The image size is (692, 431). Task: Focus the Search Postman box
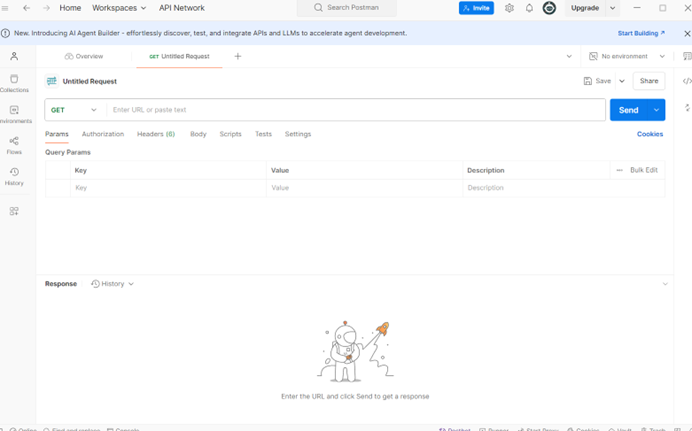coord(346,7)
